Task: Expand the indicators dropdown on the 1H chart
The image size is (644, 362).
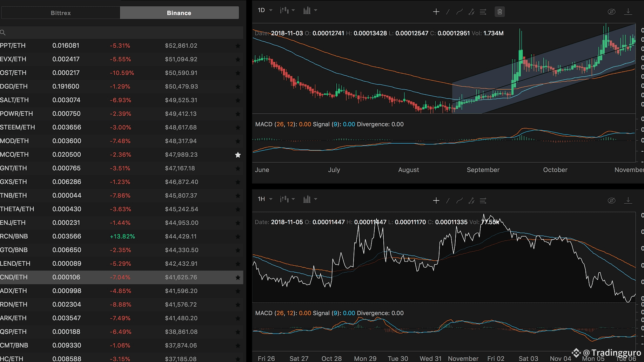Action: (x=310, y=199)
